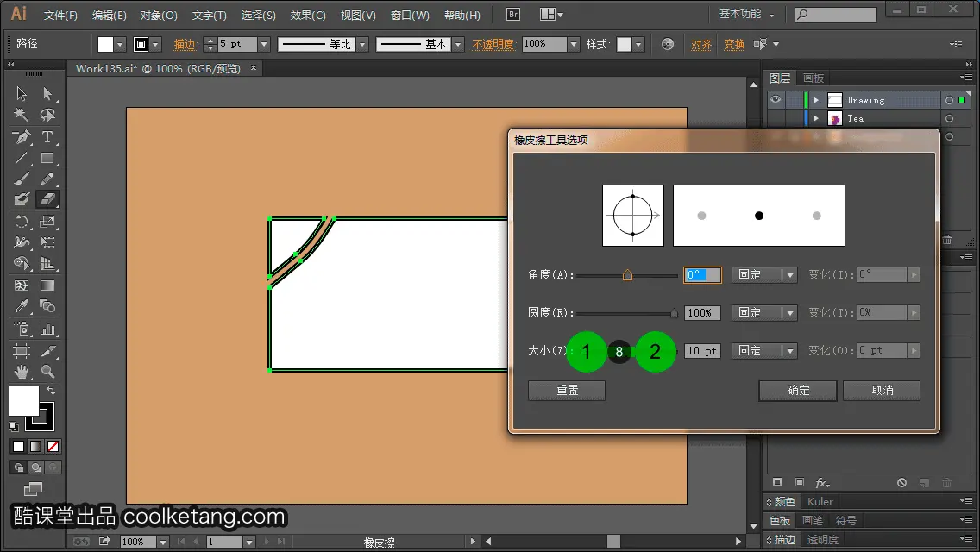Open the opacity 100% dropdown

click(x=574, y=44)
